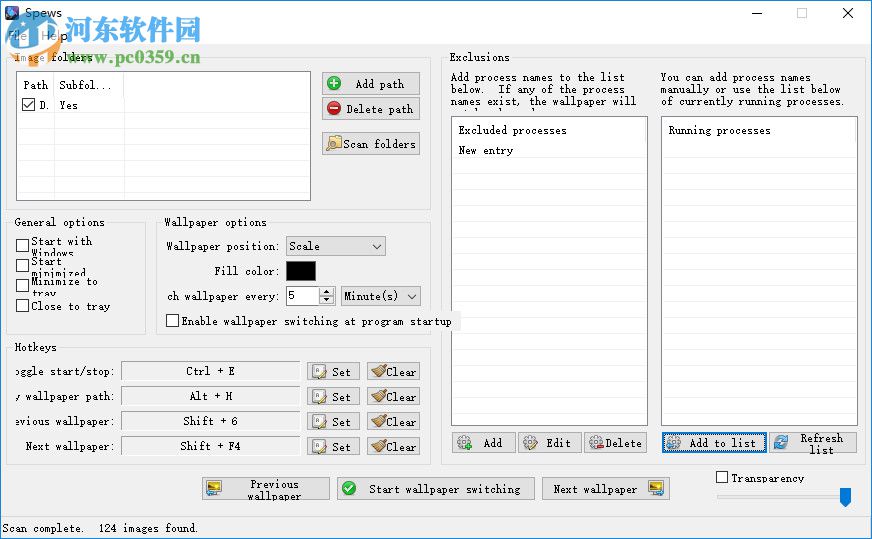
Task: Open the Minute(s) interval unit dropdown
Action: (380, 296)
